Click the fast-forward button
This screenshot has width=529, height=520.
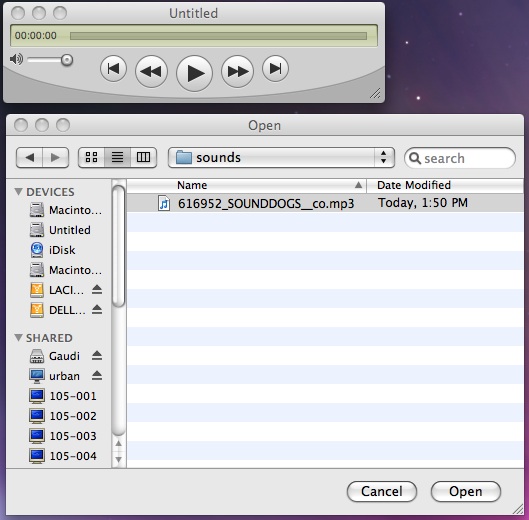238,72
